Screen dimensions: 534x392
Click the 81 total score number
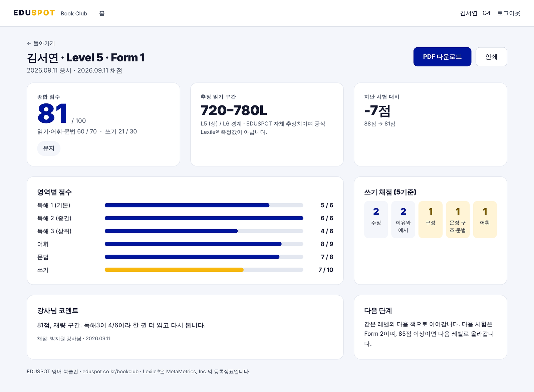click(x=52, y=113)
